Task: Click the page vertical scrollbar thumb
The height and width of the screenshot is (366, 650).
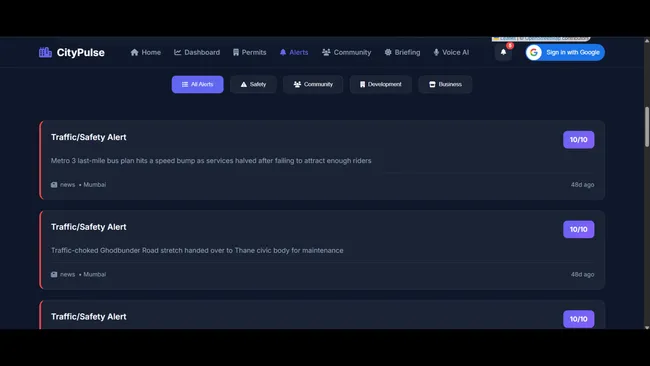Action: 647,126
